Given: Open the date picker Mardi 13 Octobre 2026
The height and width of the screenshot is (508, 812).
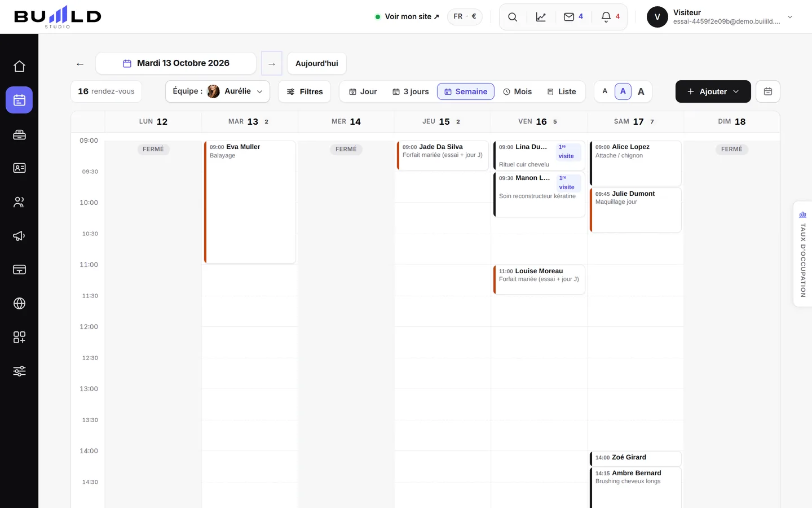Looking at the screenshot, I should (176, 63).
